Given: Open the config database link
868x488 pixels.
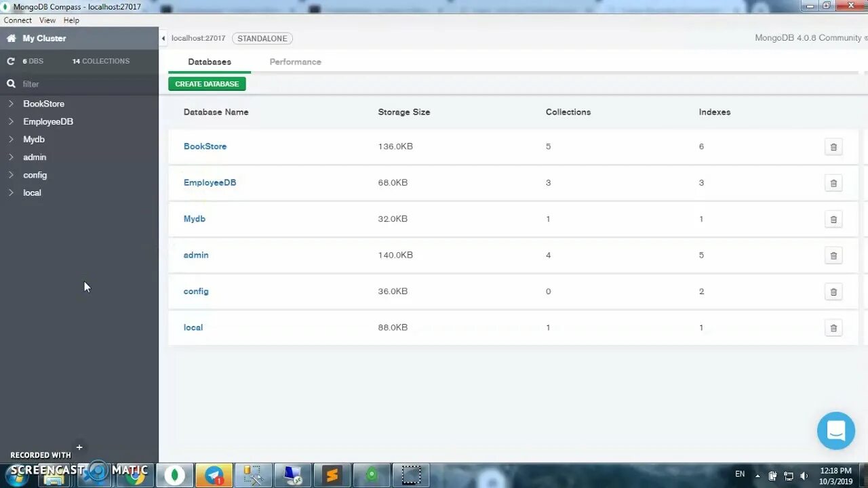Looking at the screenshot, I should 196,291.
